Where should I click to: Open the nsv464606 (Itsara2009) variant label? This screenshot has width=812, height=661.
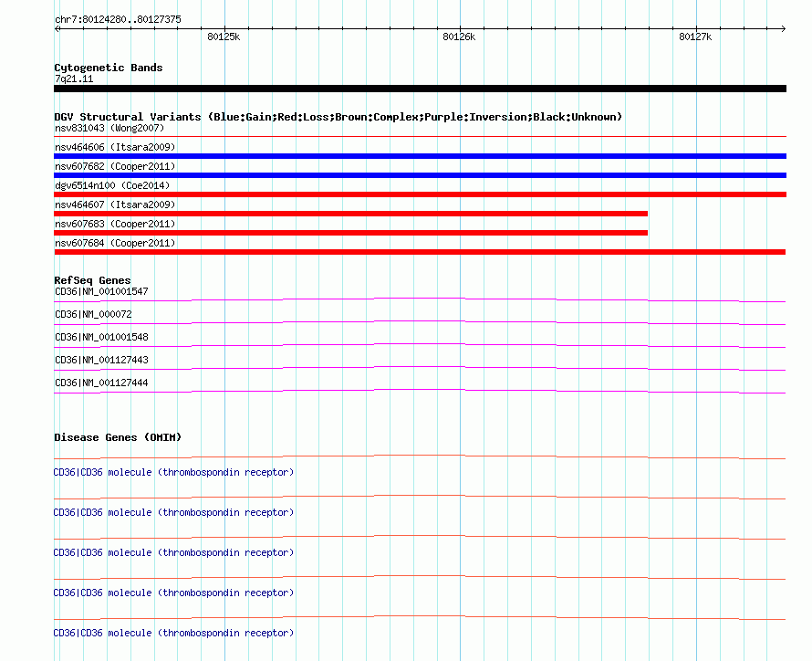tap(115, 147)
